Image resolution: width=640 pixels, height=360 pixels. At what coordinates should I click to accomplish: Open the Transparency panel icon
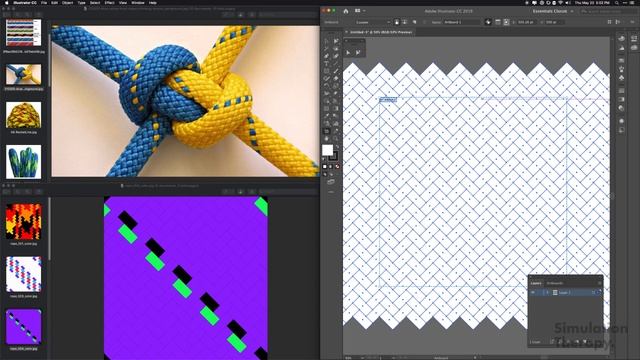tap(621, 108)
